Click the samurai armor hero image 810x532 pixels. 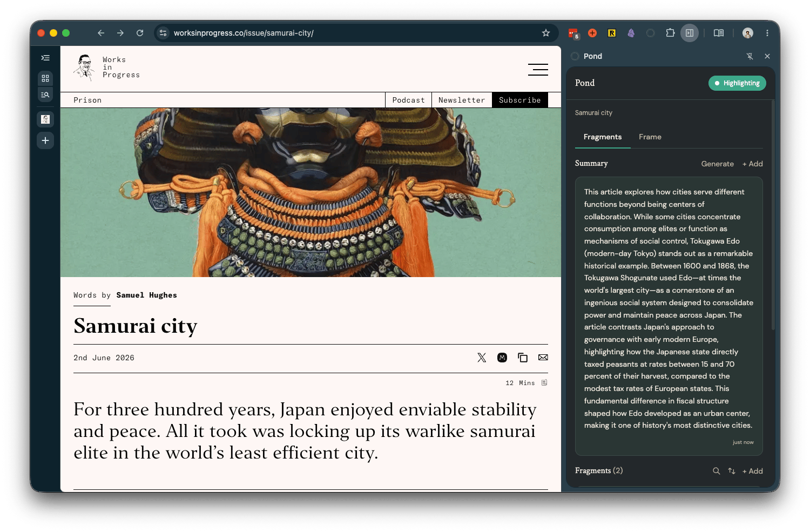click(x=310, y=192)
